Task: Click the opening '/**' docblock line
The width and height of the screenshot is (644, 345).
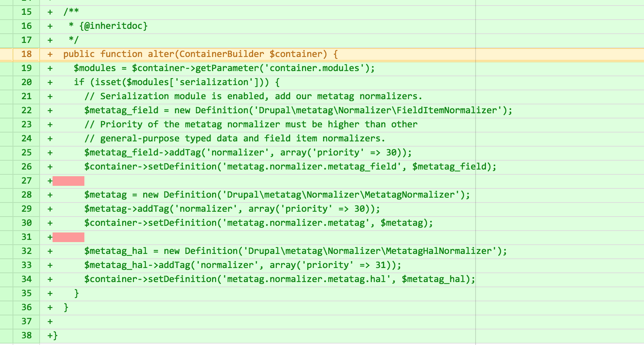Action: point(71,12)
